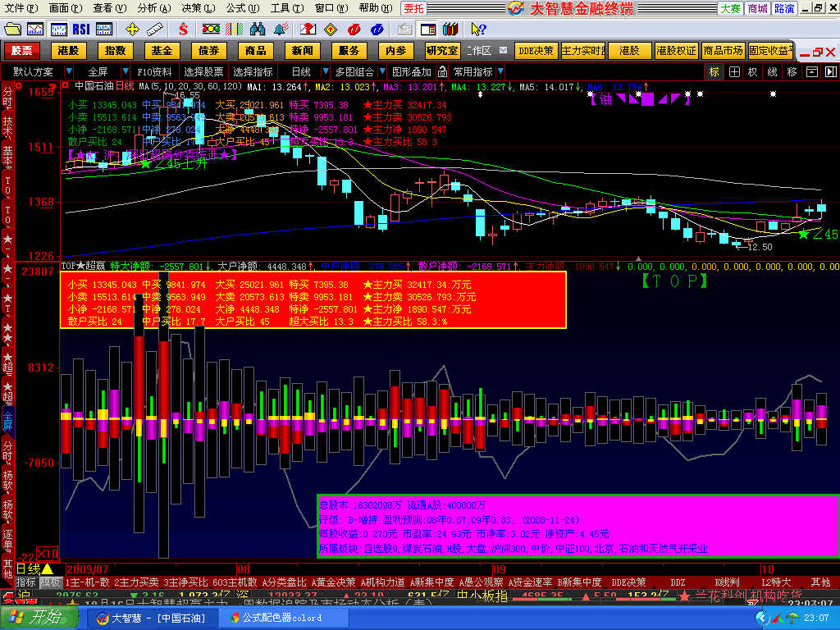Toggle the padlock next to 图形叠加
Viewport: 840px width, 630px height.
tap(442, 71)
